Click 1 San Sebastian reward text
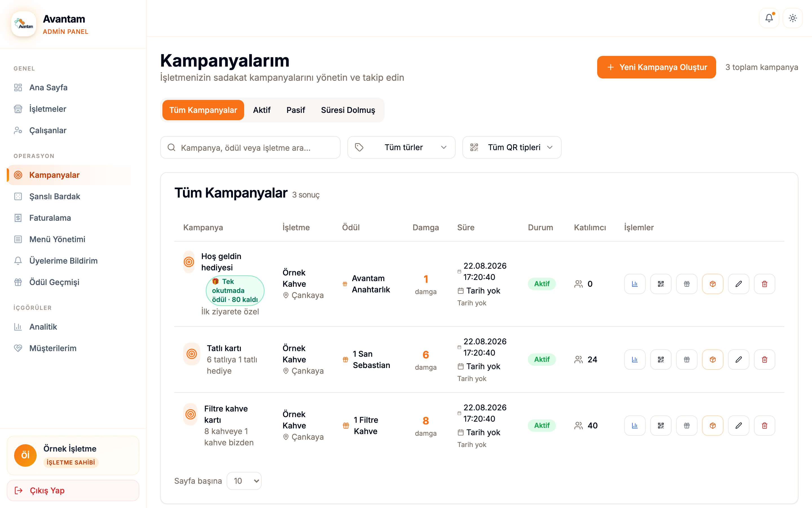This screenshot has width=812, height=508. [x=371, y=360]
